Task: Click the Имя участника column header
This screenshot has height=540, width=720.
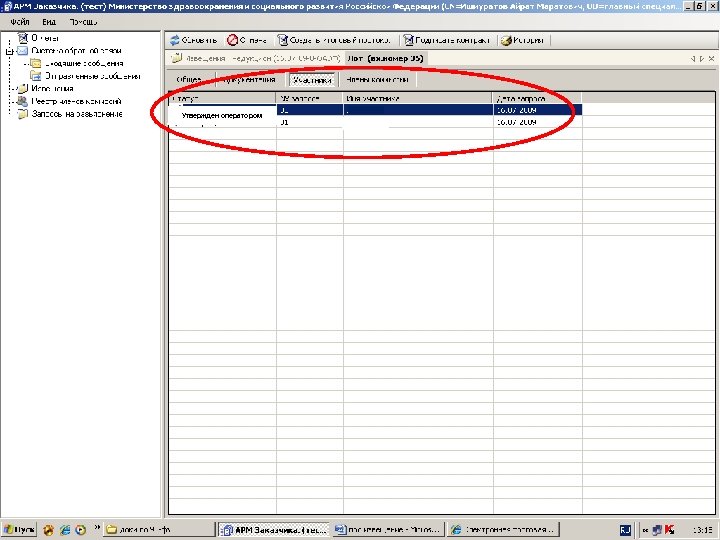Action: (x=418, y=98)
